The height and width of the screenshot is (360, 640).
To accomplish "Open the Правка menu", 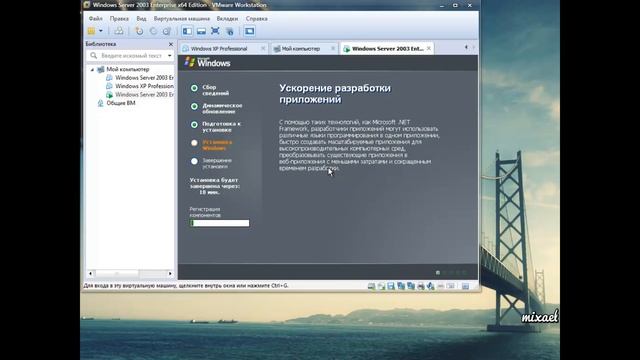I will point(119,18).
